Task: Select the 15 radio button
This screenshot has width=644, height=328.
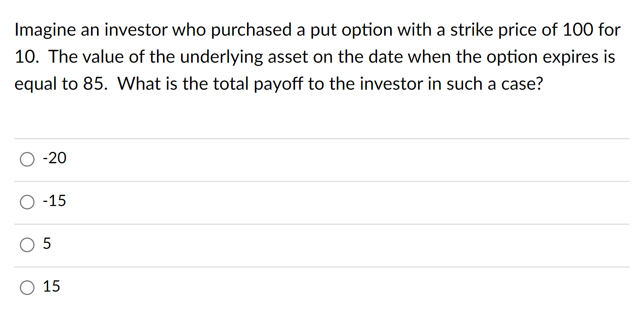Action: pyautogui.click(x=27, y=288)
